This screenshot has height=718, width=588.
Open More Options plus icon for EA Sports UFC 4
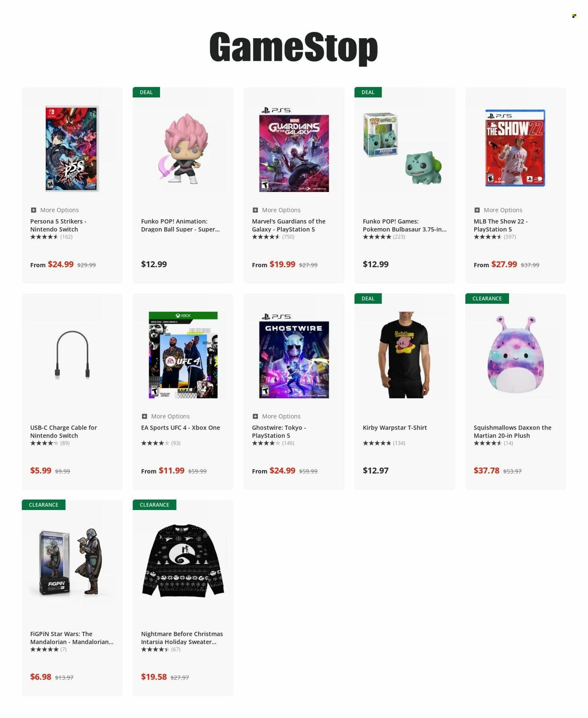(x=144, y=416)
